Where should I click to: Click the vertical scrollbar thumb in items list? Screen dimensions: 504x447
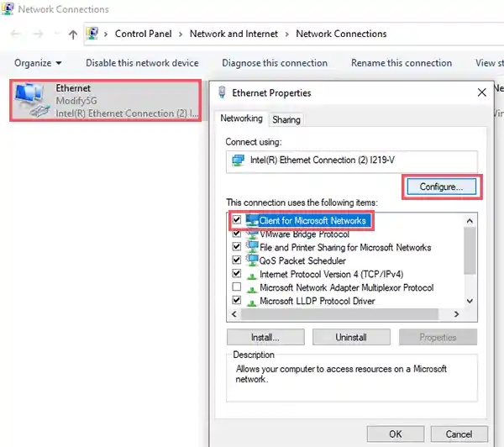coord(470,251)
